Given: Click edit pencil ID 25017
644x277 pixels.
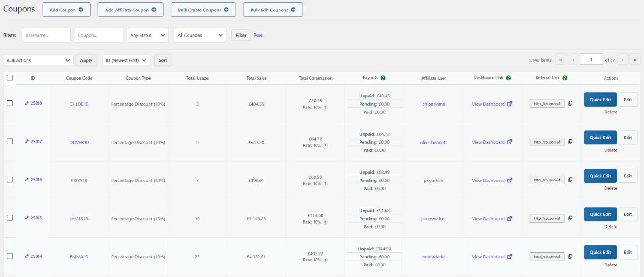Looking at the screenshot, I should click(27, 141).
